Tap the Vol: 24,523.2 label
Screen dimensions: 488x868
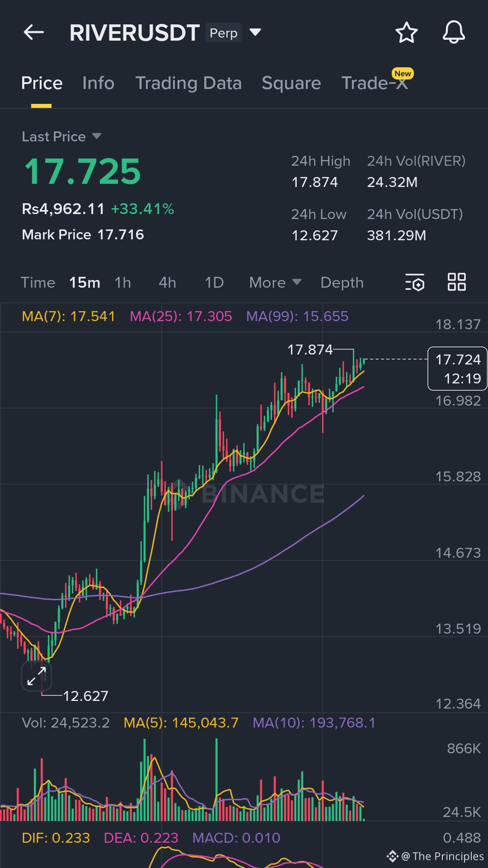coord(66,723)
